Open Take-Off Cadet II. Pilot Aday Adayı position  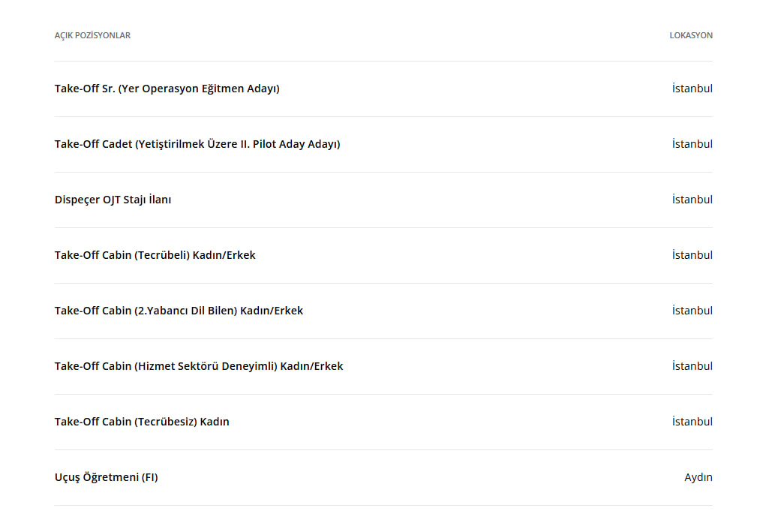click(197, 144)
